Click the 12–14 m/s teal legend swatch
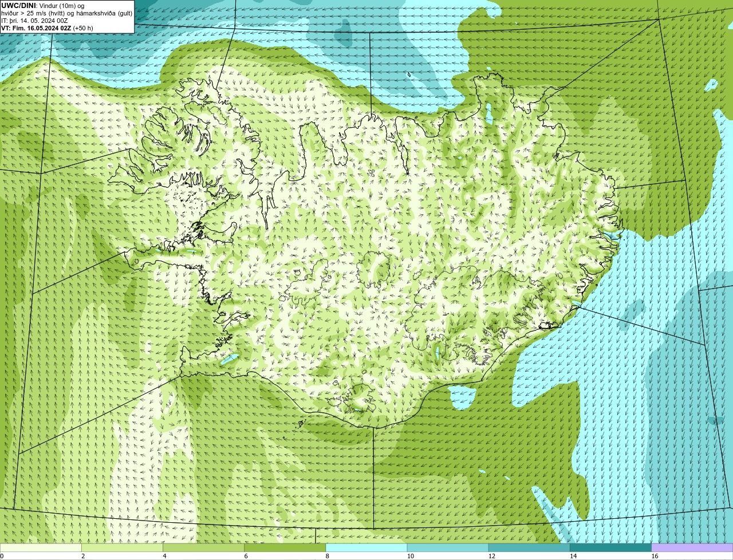Screen dimensions: 733x560 (529, 547)
